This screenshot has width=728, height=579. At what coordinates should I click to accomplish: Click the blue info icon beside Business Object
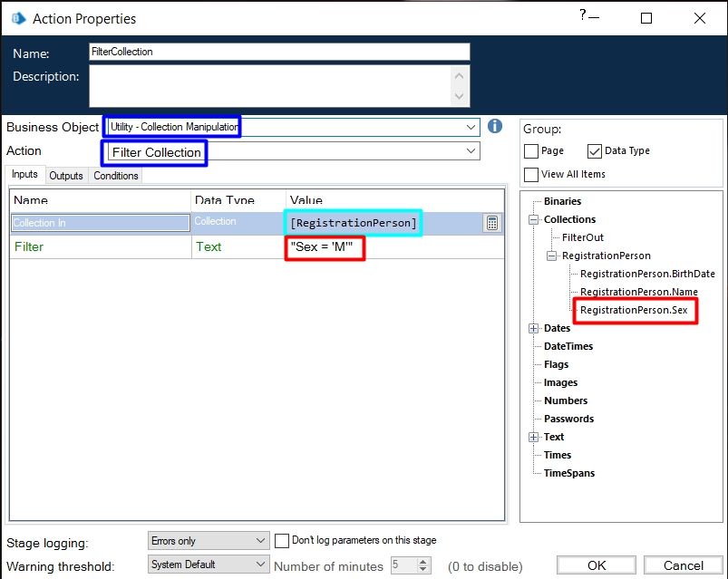coord(495,126)
